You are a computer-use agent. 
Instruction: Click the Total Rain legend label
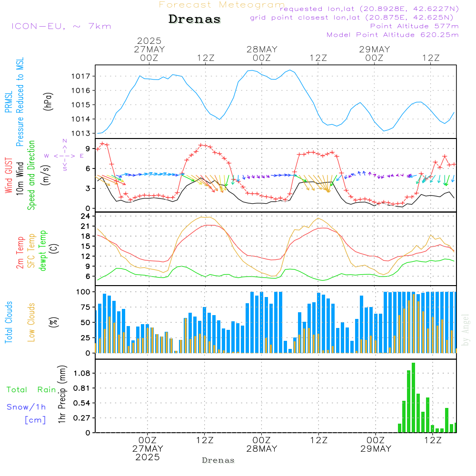coord(31,390)
